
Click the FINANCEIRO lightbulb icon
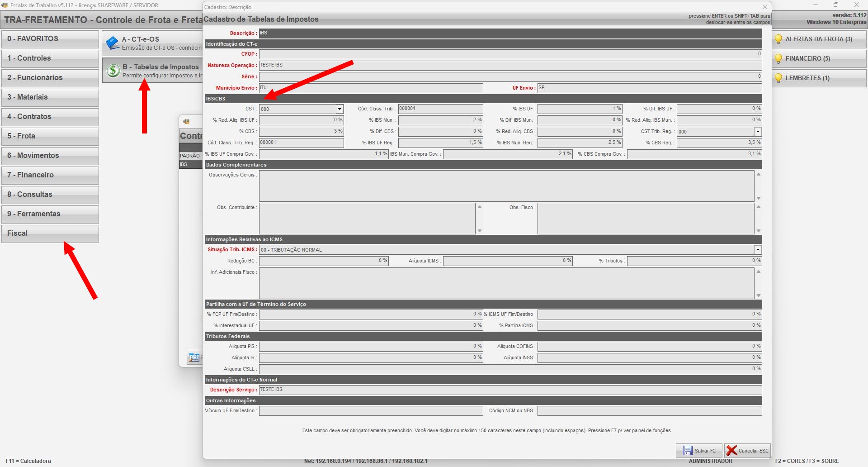[x=778, y=59]
